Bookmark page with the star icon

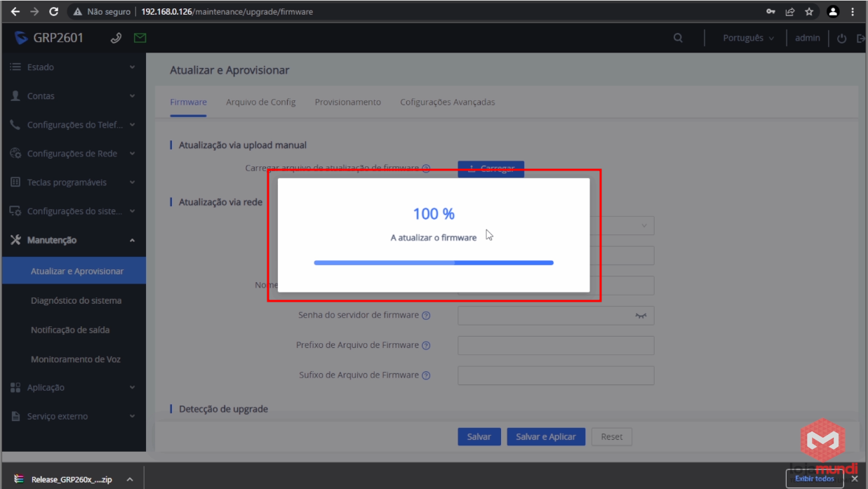(x=809, y=12)
